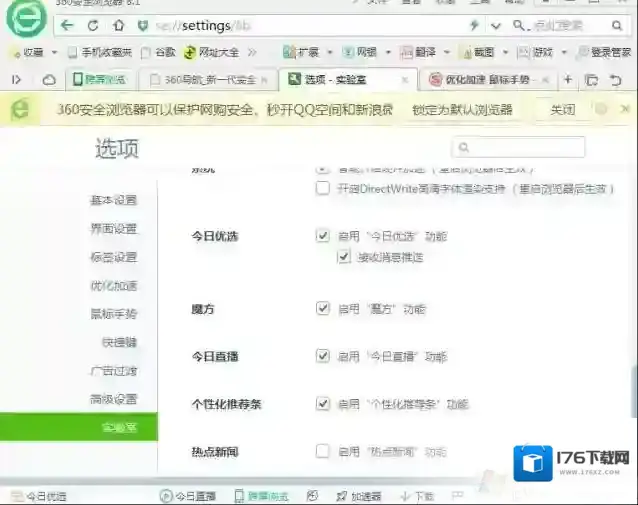Open the address bar dropdown arrow
Image resolution: width=638 pixels, height=505 pixels.
click(495, 26)
